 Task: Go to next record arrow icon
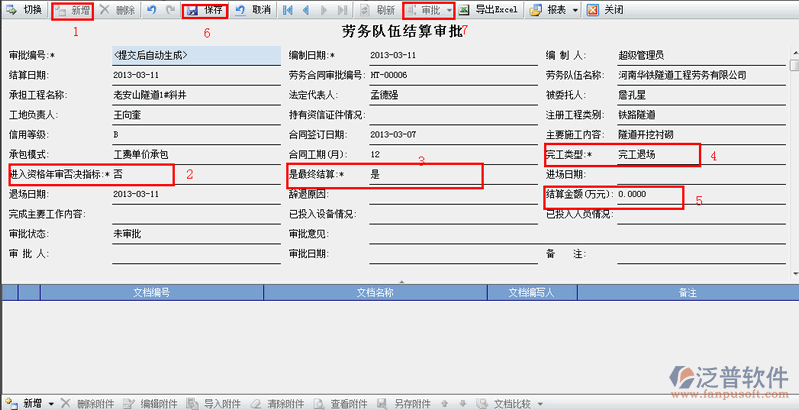coord(324,10)
